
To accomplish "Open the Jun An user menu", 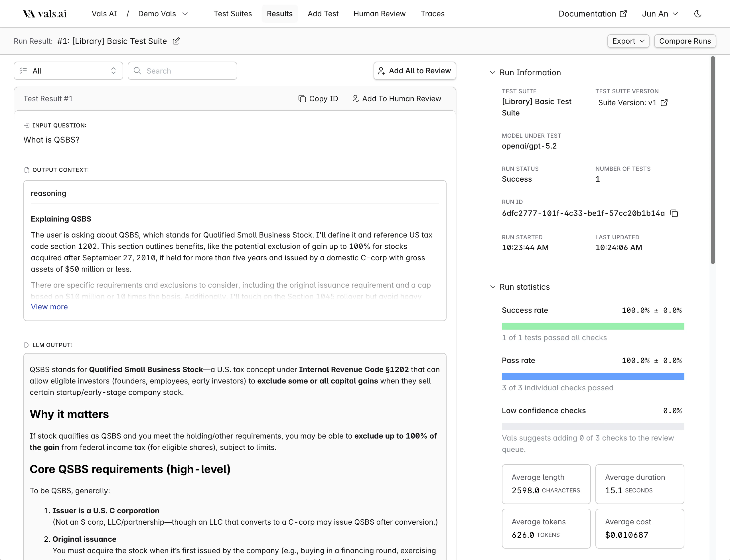I will 660,14.
